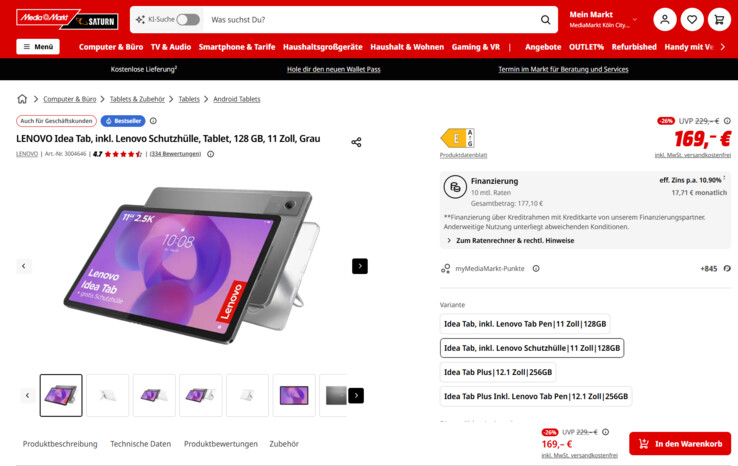Move thumbnail strip to next images
The height and width of the screenshot is (466, 738).
pyautogui.click(x=356, y=395)
